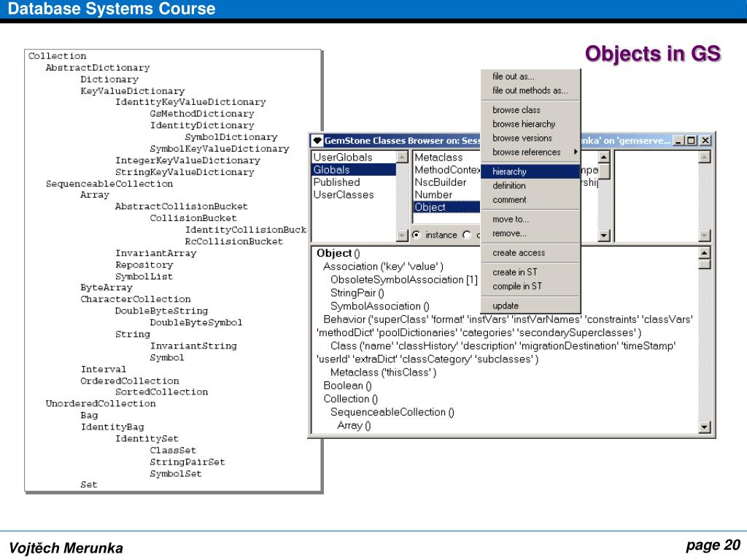
Task: Click 'move to...' menu entry
Action: point(510,219)
